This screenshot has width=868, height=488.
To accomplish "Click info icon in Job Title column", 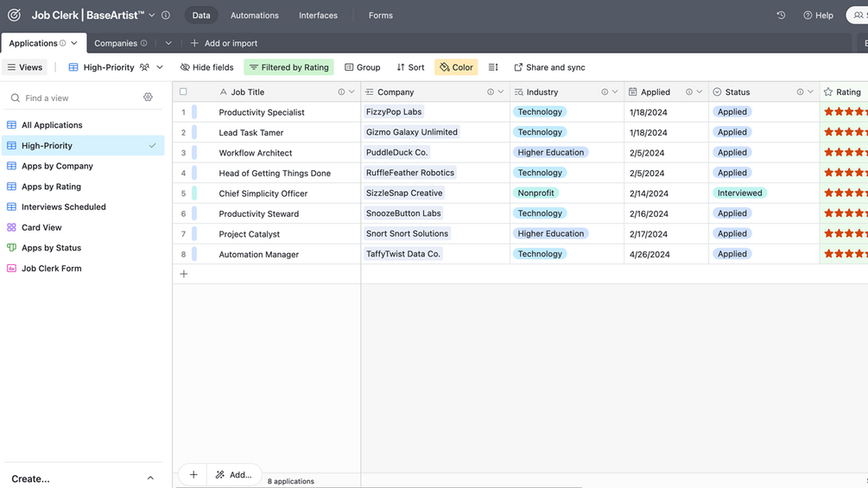I will (341, 92).
